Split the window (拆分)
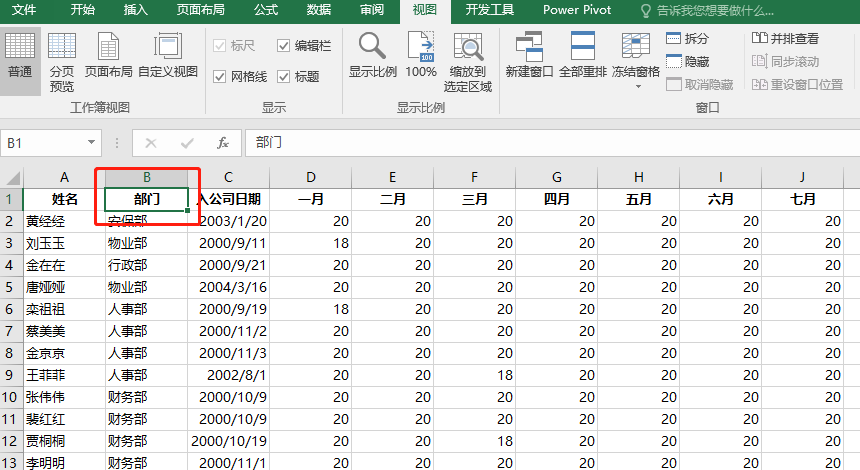 tap(687, 38)
